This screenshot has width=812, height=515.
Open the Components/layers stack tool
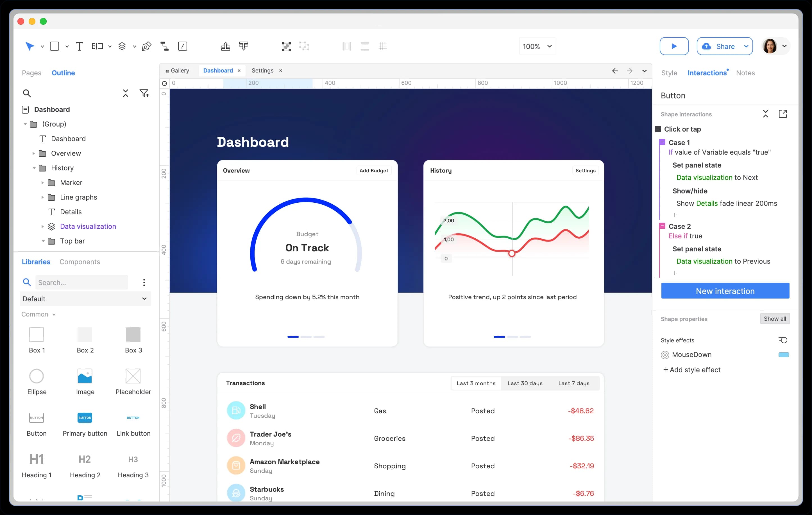point(122,46)
